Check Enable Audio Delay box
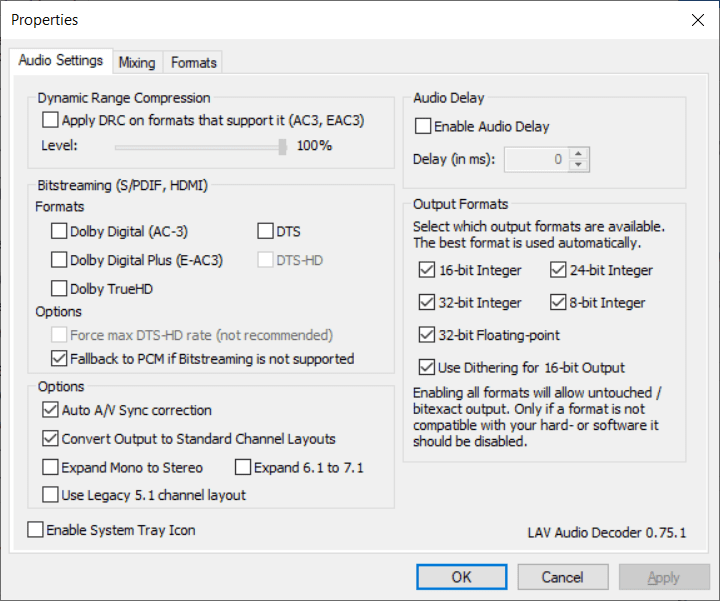This screenshot has height=601, width=720. [424, 127]
